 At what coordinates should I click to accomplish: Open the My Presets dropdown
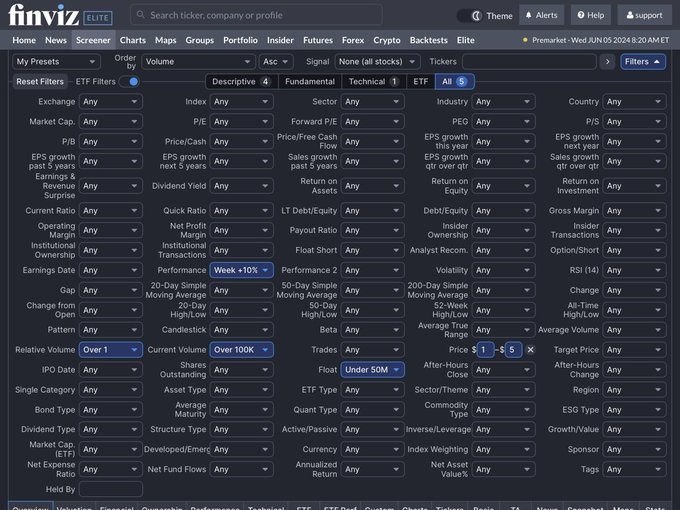pyautogui.click(x=56, y=62)
